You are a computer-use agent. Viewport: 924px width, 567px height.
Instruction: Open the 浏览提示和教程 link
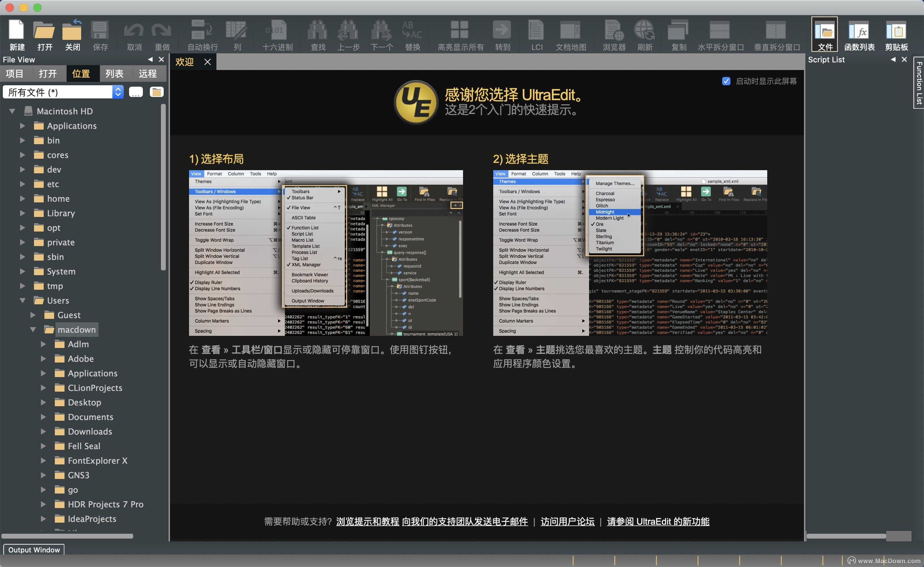[367, 521]
